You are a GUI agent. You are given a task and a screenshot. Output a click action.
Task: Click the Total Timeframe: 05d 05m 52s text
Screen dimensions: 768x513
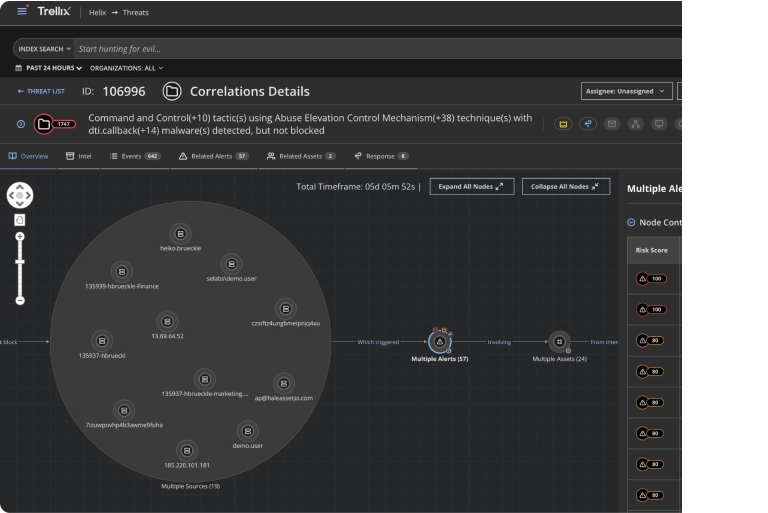(x=356, y=187)
